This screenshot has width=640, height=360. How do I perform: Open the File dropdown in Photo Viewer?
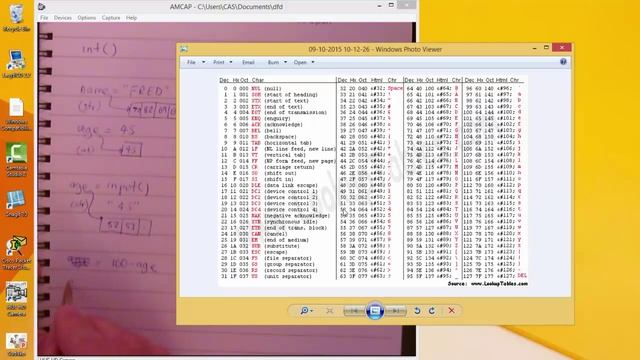(x=196, y=62)
